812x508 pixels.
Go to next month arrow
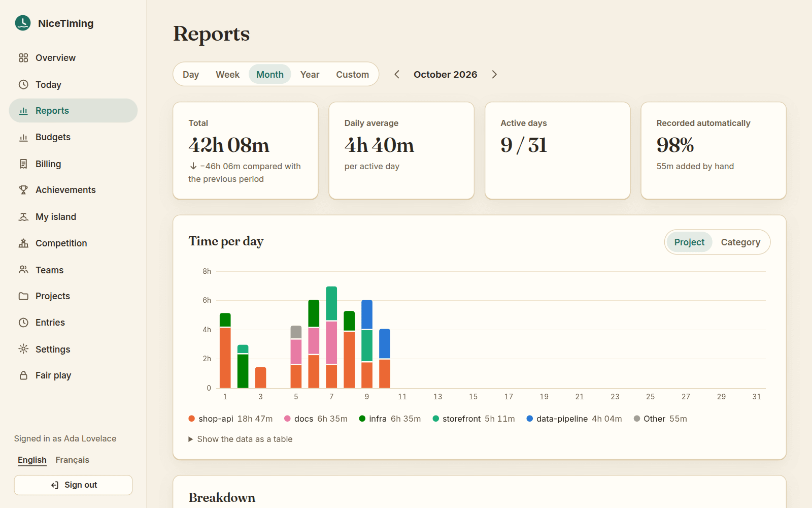(x=494, y=74)
